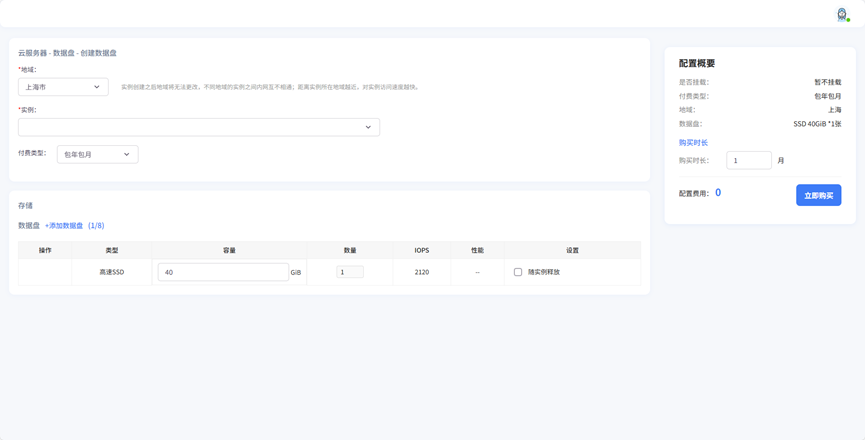Click the capacity field showing 40
This screenshot has height=440, width=865.
pos(222,272)
